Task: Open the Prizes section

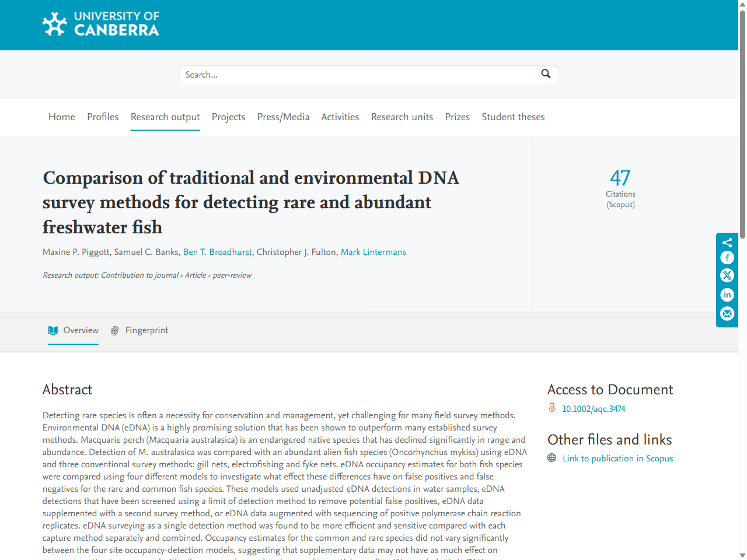Action: pos(458,117)
